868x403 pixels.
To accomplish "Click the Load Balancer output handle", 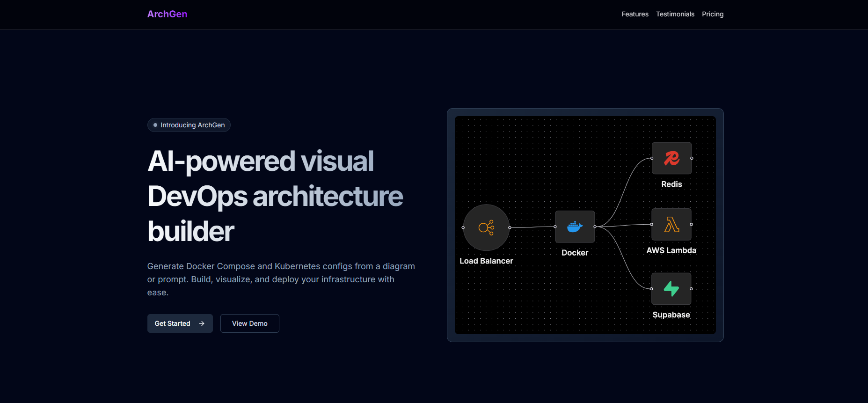I will coord(510,227).
